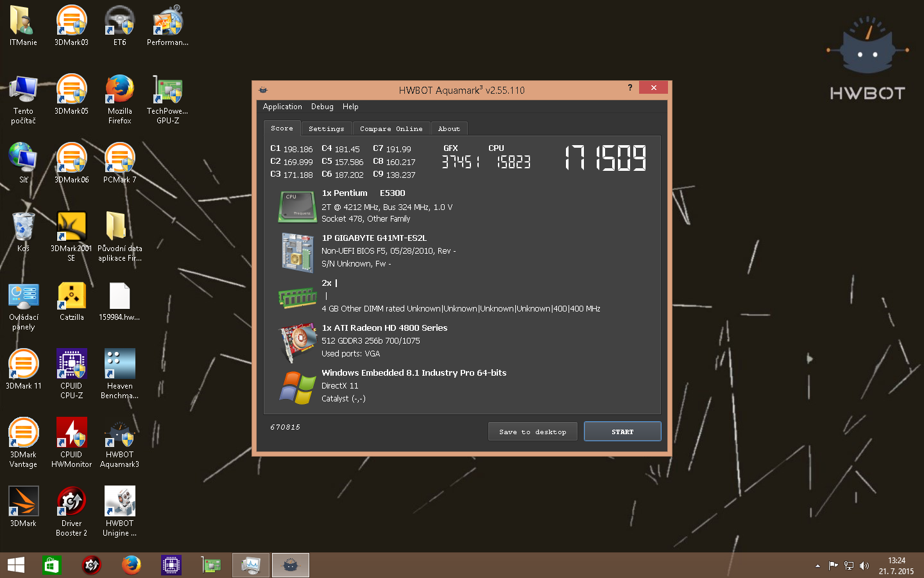The width and height of the screenshot is (924, 578).
Task: Open the Debug menu
Action: point(322,107)
